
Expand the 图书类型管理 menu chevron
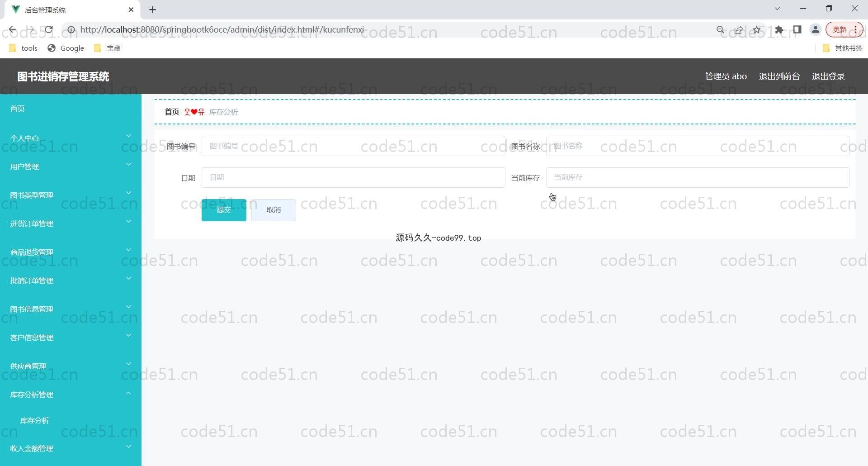pos(128,193)
